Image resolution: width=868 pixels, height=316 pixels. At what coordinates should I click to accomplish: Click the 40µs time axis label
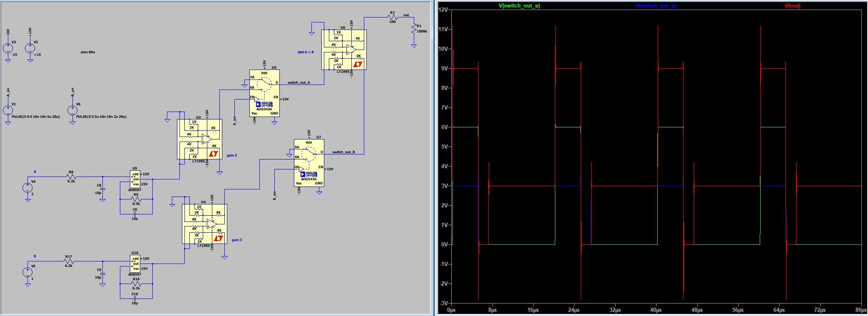click(656, 310)
